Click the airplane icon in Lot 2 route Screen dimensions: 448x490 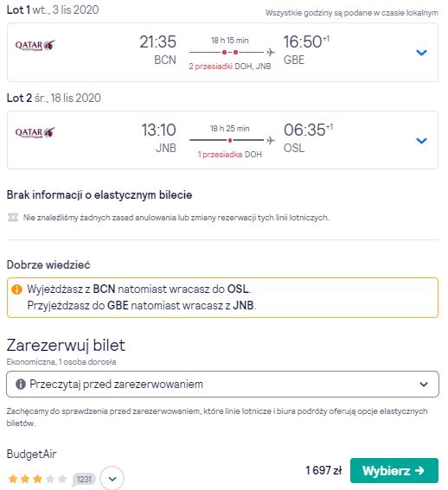point(271,140)
